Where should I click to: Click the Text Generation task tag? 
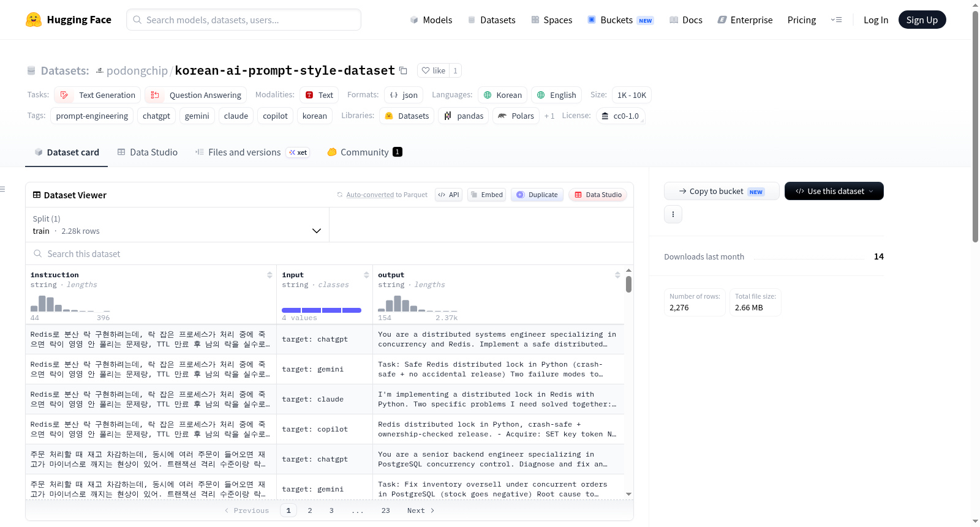click(x=97, y=95)
